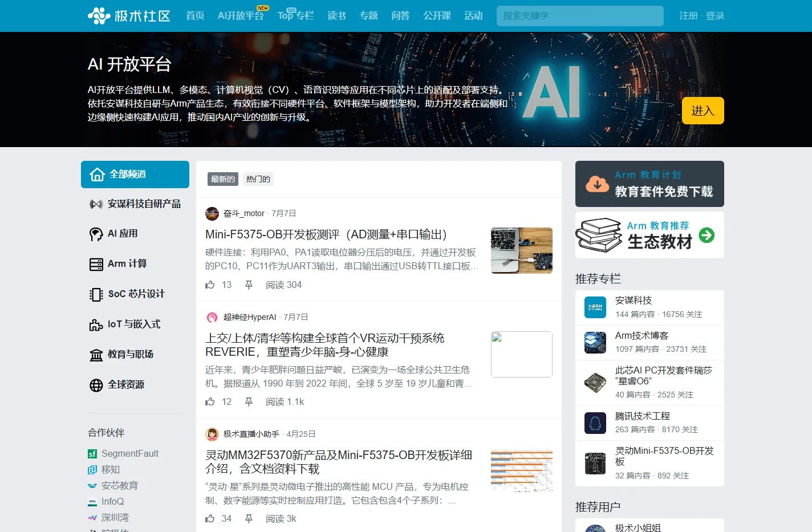Click the 腾讯技术工程 penguin icon
The width and height of the screenshot is (812, 532).
(x=595, y=423)
